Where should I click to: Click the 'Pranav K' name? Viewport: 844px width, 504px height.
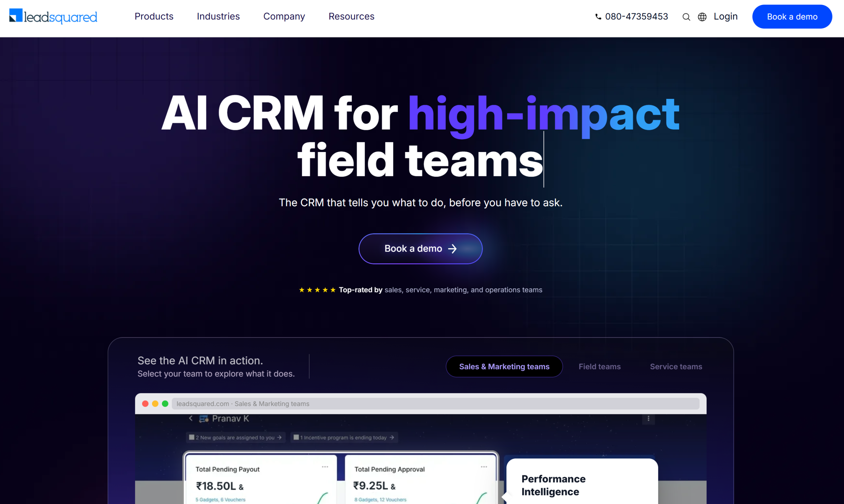click(230, 418)
